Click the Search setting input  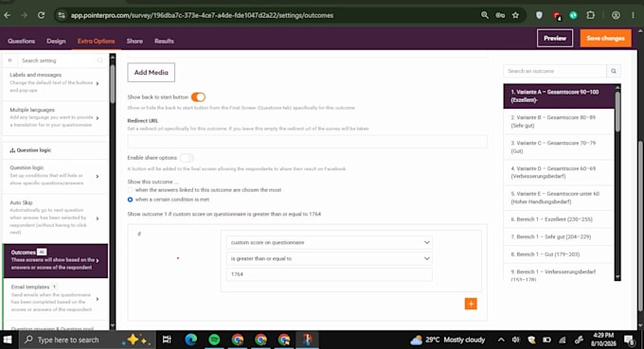[58, 61]
